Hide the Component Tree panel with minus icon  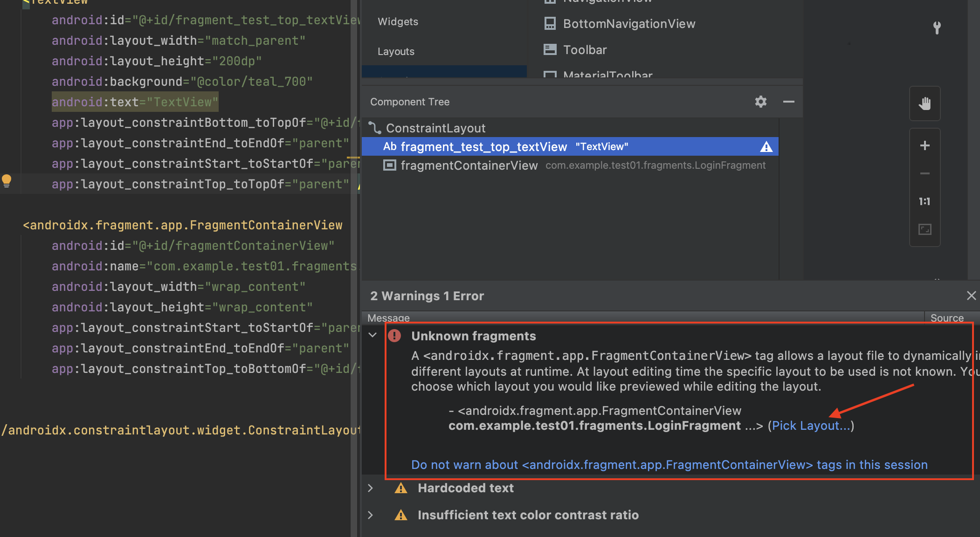pos(788,102)
